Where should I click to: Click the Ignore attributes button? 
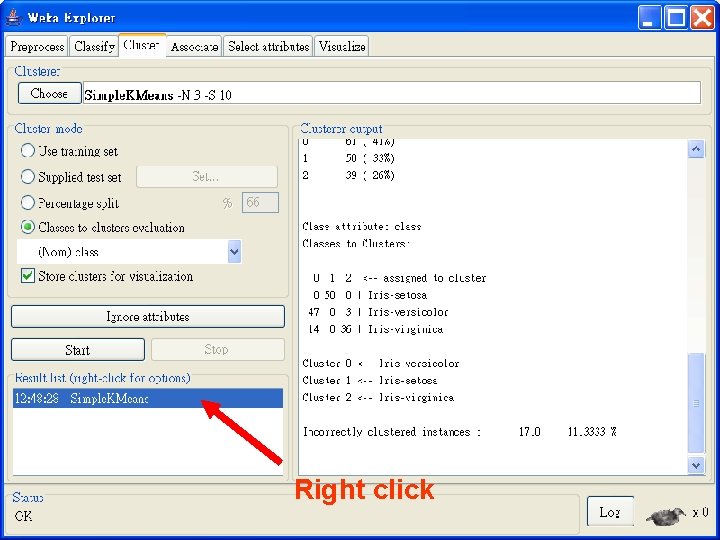[148, 316]
